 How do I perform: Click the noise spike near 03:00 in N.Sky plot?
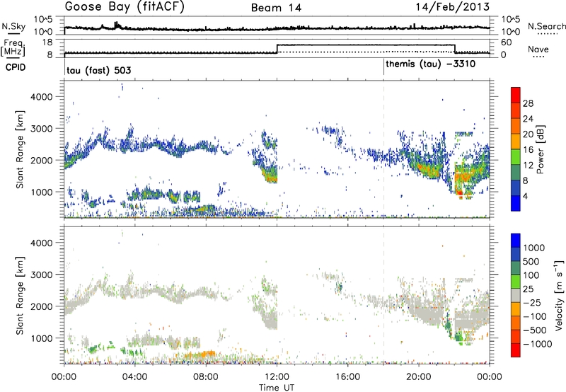(x=117, y=25)
